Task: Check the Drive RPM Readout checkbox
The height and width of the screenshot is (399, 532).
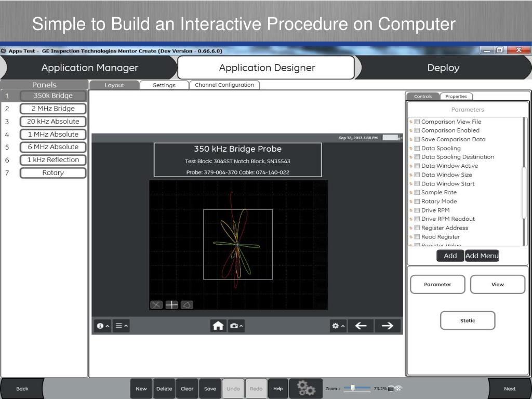Action: pos(417,219)
